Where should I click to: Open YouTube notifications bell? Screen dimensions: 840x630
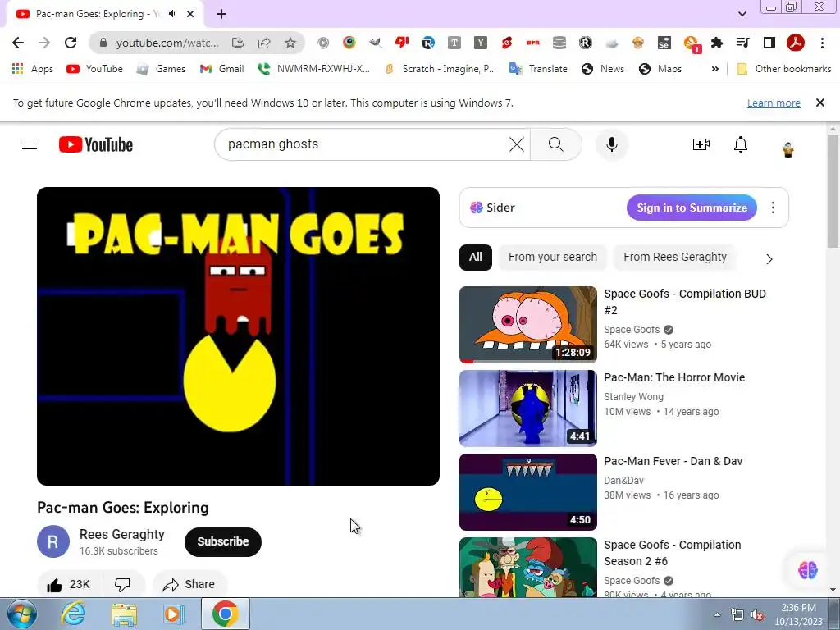[x=741, y=144]
